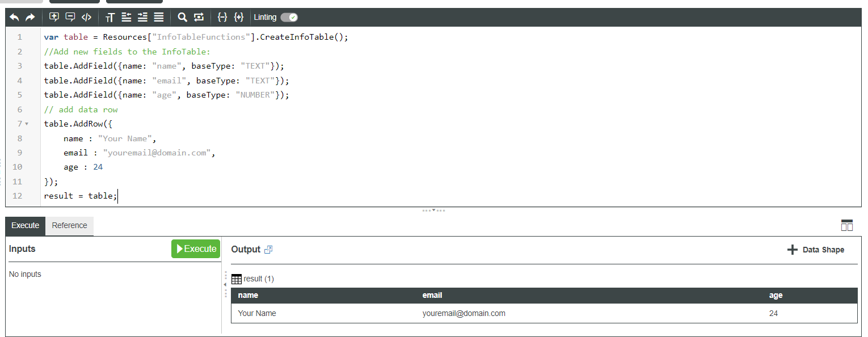
Task: Collapse all code blocks using the {-} icon
Action: 222,17
